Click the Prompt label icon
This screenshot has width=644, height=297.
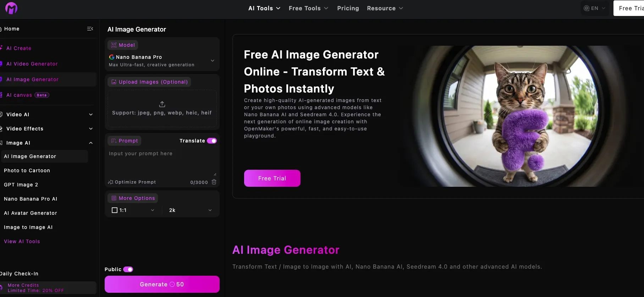[x=114, y=141]
